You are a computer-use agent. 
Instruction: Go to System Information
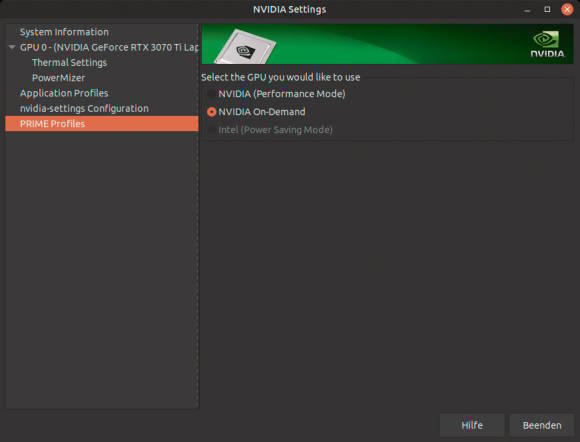64,32
